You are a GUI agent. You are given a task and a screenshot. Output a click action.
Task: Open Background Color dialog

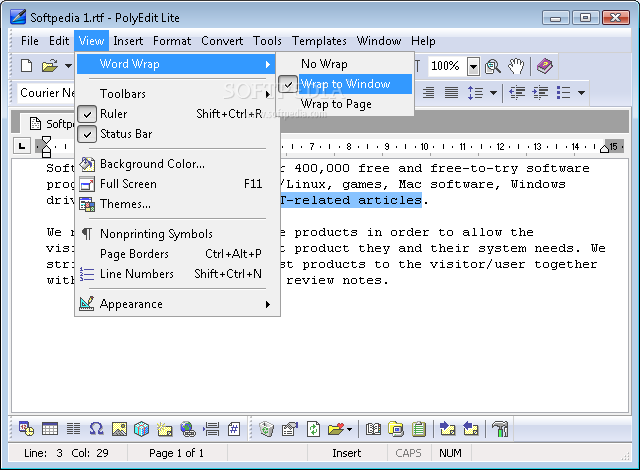coord(175,164)
